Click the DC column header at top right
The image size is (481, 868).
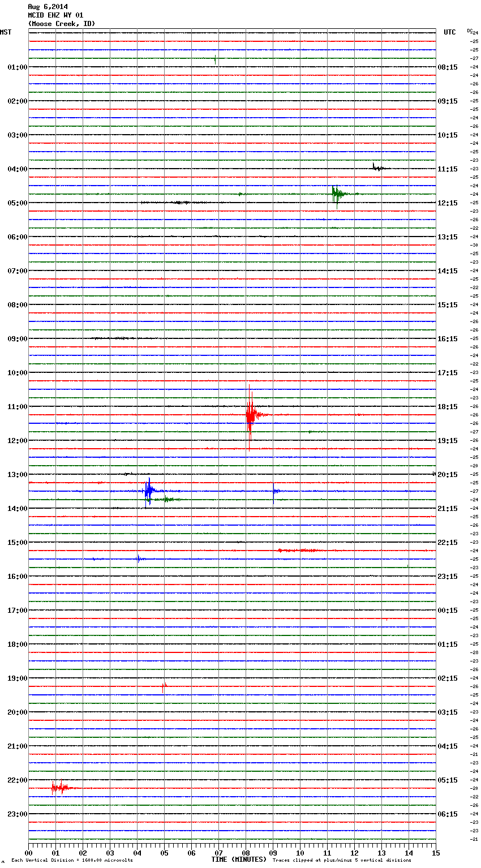[470, 31]
